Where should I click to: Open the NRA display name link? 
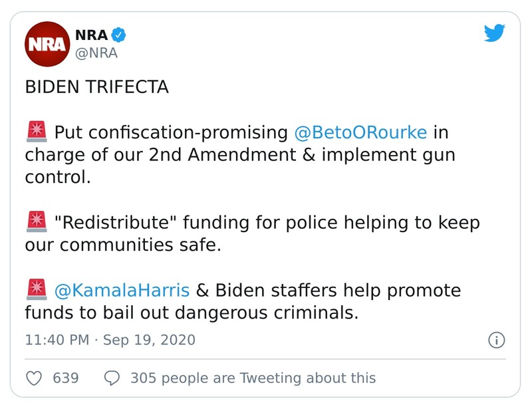(x=91, y=35)
